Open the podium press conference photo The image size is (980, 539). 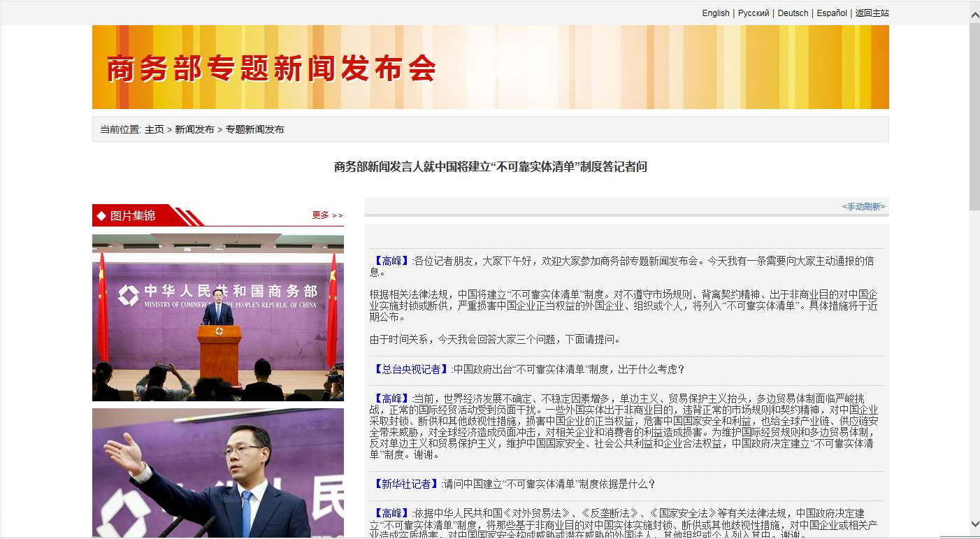217,317
